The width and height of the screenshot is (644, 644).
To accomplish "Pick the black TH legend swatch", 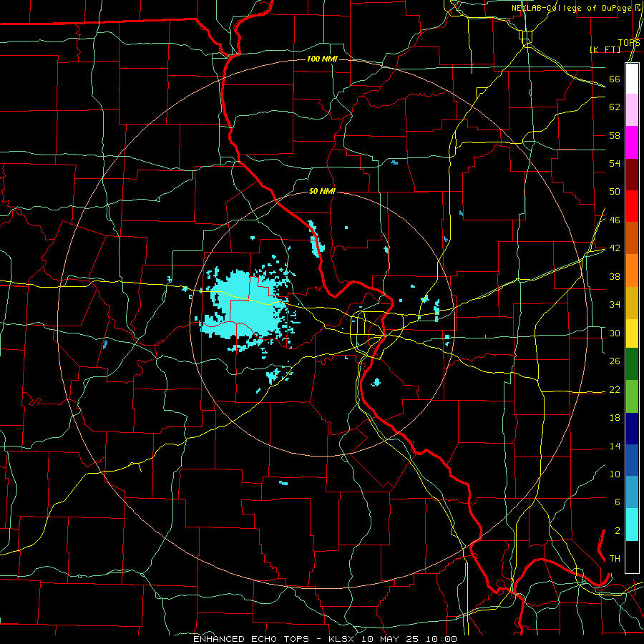I will pos(632,557).
